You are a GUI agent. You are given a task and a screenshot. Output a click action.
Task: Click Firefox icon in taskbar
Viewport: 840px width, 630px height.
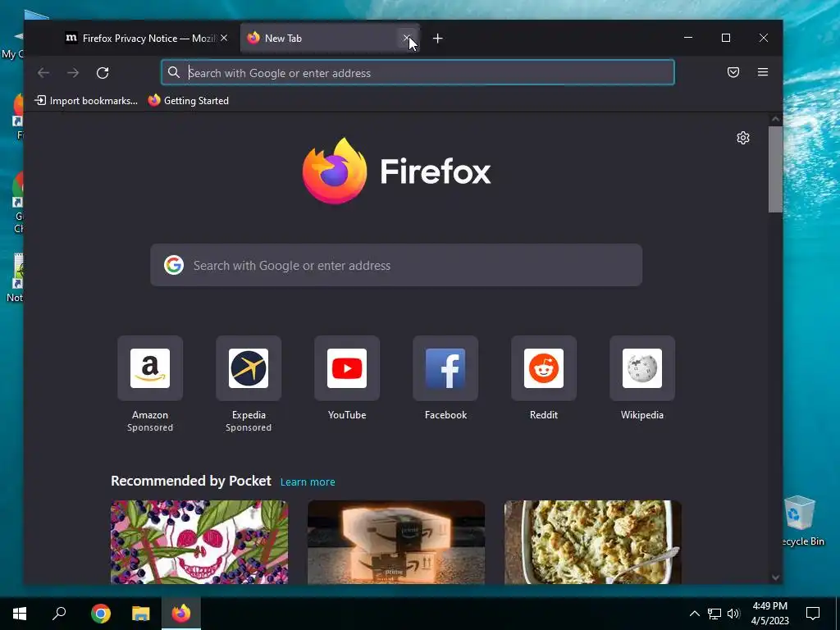[181, 614]
